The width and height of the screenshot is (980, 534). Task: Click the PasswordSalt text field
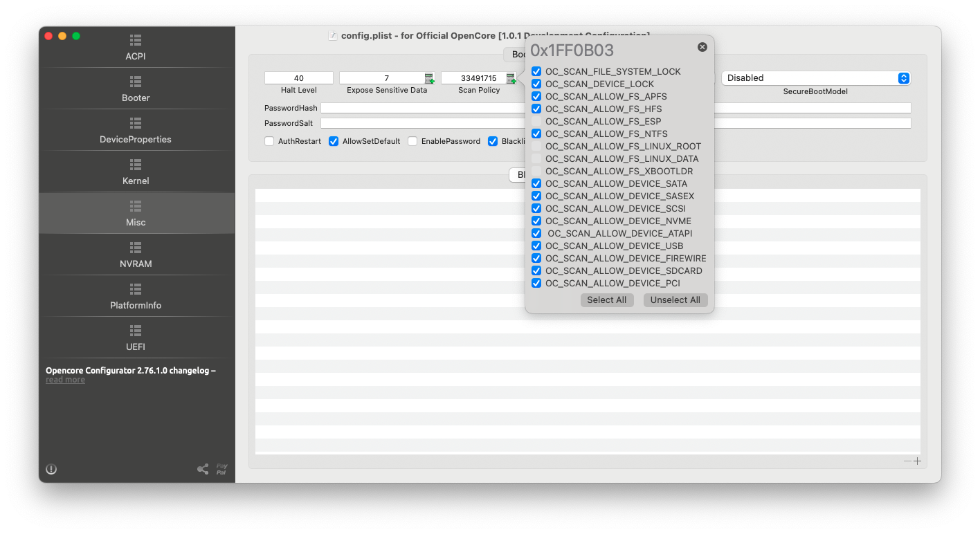(x=616, y=123)
